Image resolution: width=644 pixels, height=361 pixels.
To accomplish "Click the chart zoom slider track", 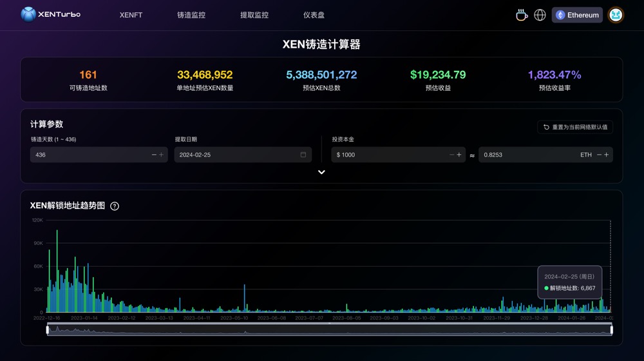I will pyautogui.click(x=329, y=330).
